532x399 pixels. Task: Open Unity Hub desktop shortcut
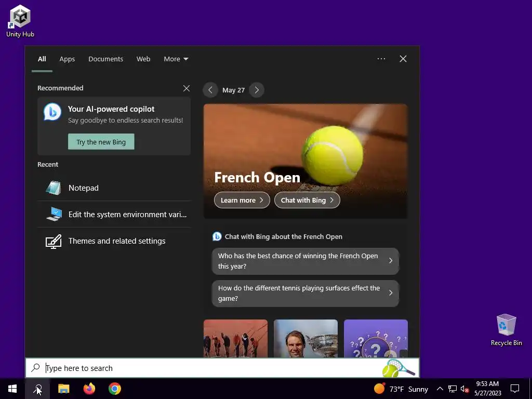pos(20,21)
